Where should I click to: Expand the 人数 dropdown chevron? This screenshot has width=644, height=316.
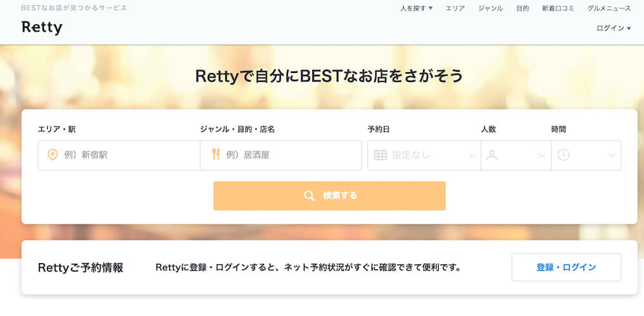pyautogui.click(x=542, y=155)
